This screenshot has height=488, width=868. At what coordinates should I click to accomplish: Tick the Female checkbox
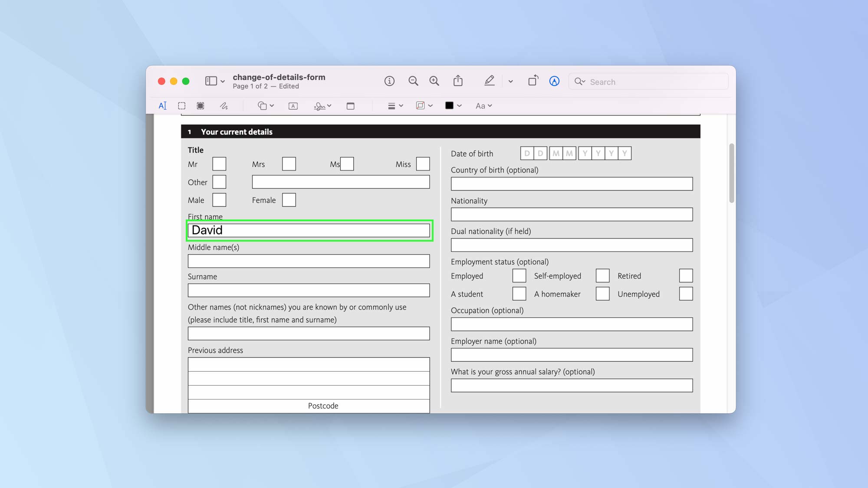coord(289,200)
